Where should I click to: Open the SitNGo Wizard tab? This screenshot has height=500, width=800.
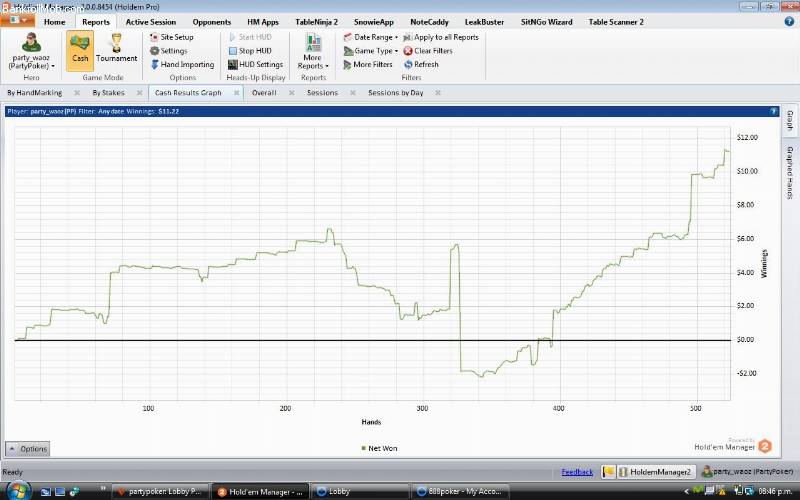click(x=546, y=22)
